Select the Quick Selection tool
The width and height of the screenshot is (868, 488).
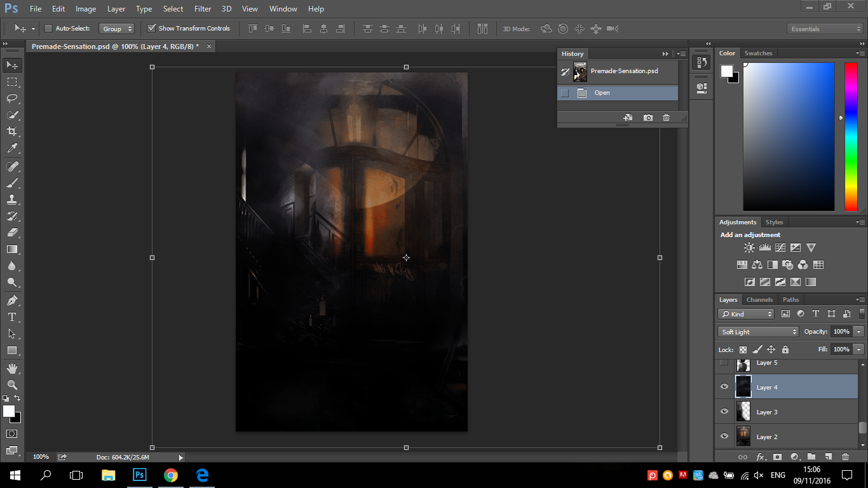click(12, 115)
